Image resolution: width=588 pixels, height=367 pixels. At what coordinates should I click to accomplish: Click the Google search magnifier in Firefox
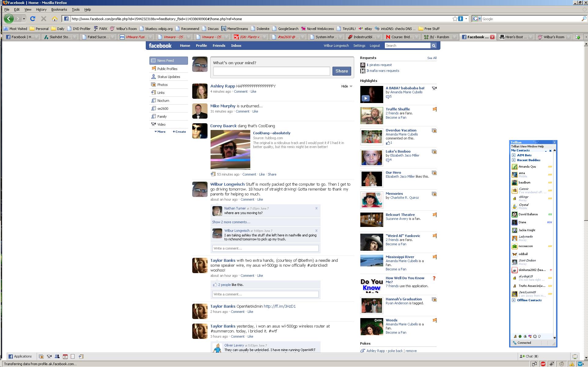pos(584,19)
